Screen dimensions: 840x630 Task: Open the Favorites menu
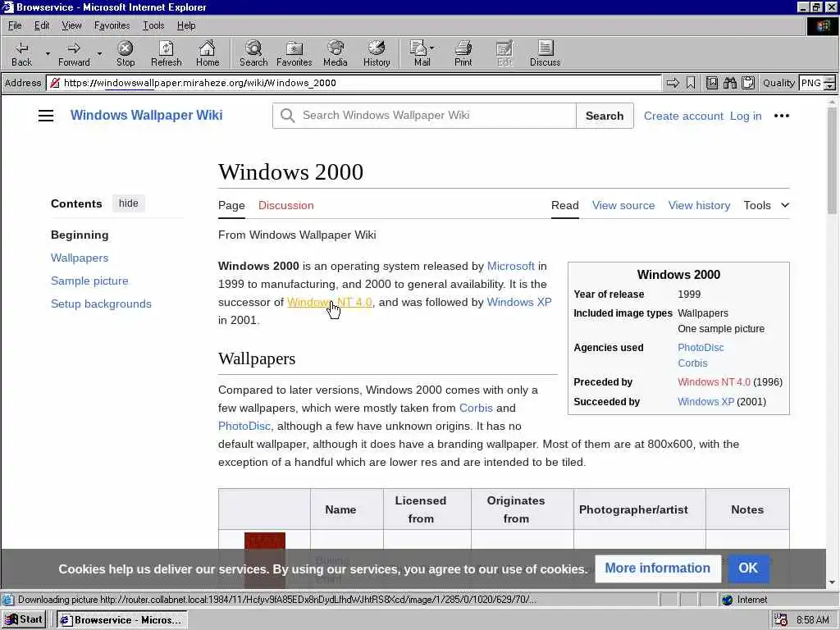click(x=112, y=25)
